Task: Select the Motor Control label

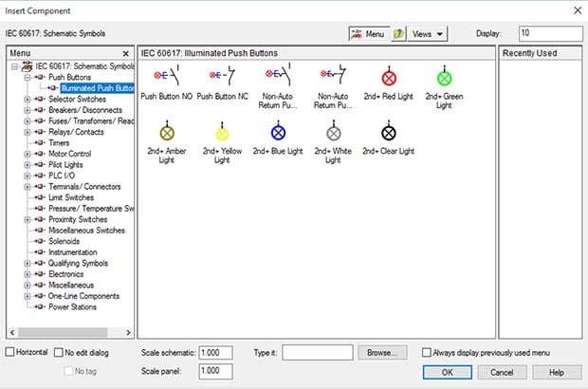Action: coord(70,154)
